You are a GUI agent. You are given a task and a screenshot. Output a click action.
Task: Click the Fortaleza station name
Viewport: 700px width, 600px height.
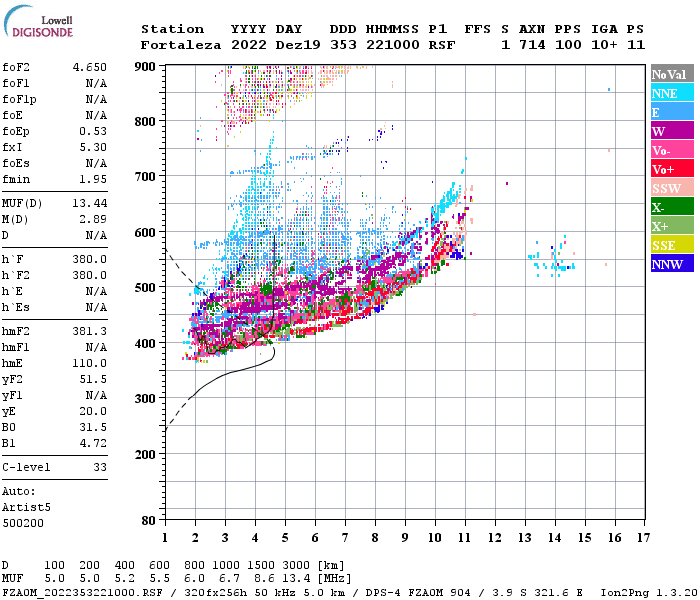pyautogui.click(x=181, y=45)
